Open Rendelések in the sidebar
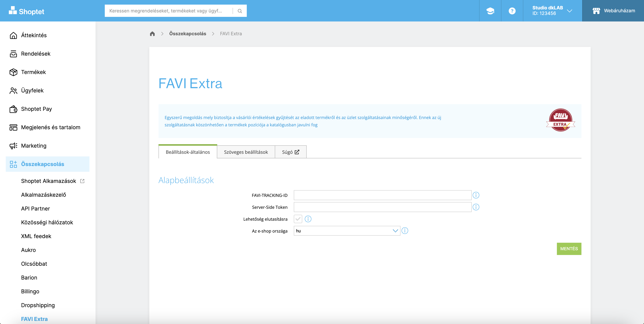 (x=36, y=54)
